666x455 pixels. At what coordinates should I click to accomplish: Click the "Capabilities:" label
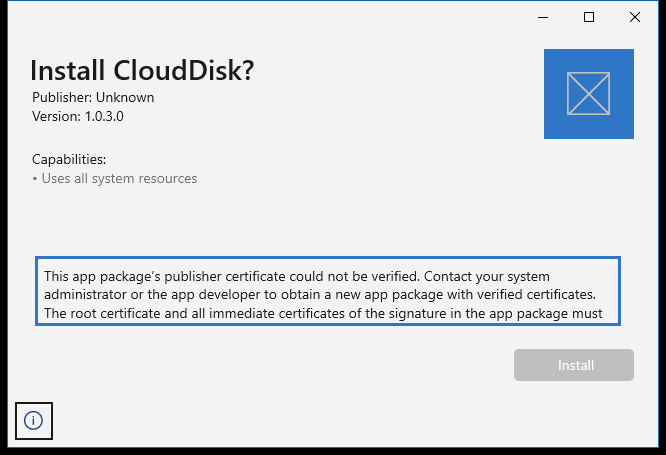click(69, 159)
